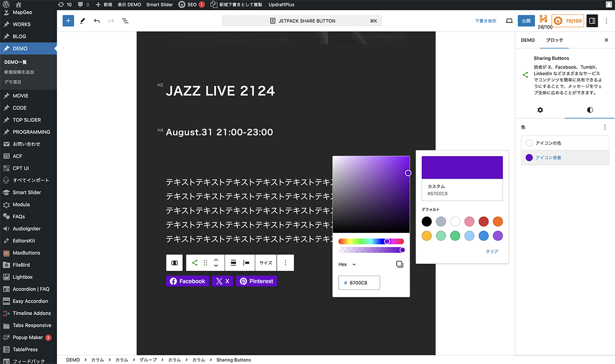Select the アイコン背景 color option

(548, 158)
